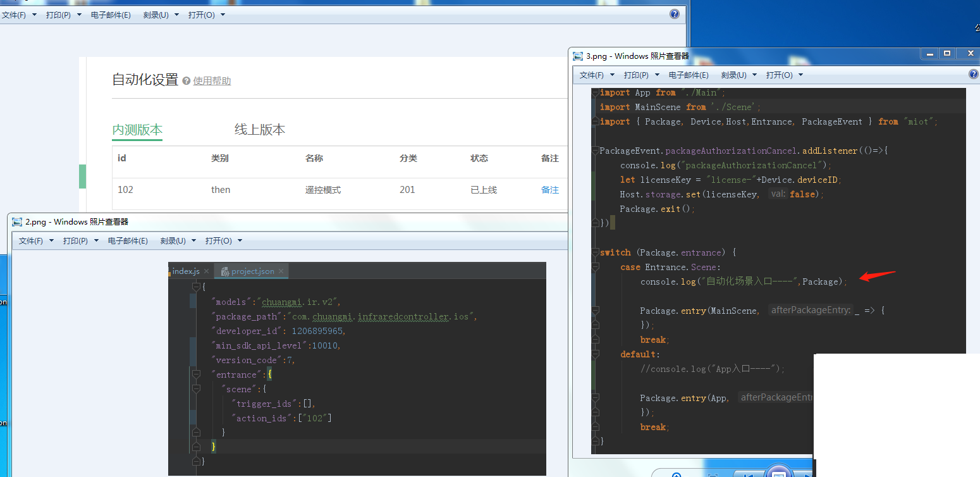The image size is (980, 477).
Task: Click the next image control
Action: [807, 476]
